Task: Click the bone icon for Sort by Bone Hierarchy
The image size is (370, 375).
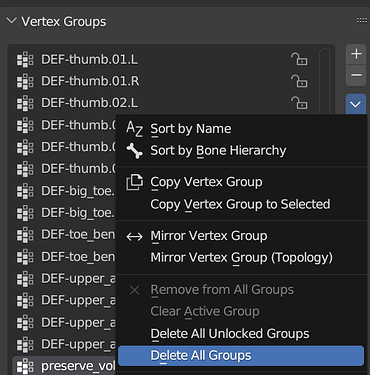Action: point(134,150)
